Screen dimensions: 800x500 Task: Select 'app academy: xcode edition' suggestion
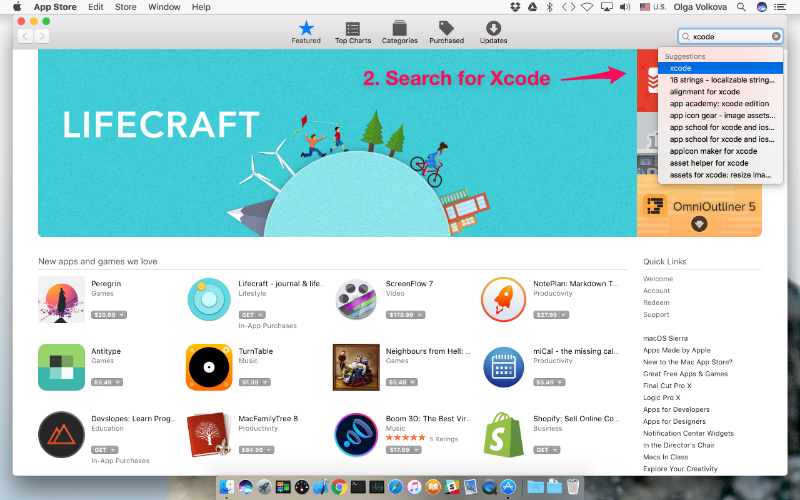pyautogui.click(x=720, y=104)
